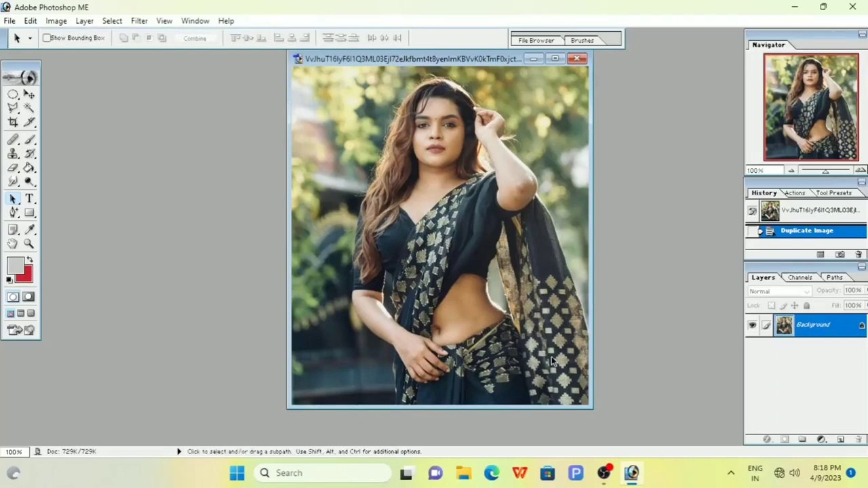Select the Move tool
868x488 pixels.
(x=29, y=94)
